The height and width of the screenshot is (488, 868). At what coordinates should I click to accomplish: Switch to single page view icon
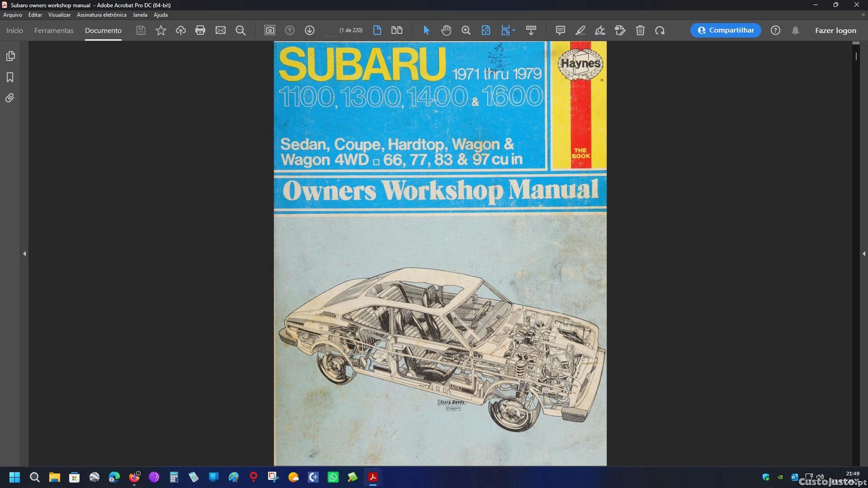tap(377, 30)
